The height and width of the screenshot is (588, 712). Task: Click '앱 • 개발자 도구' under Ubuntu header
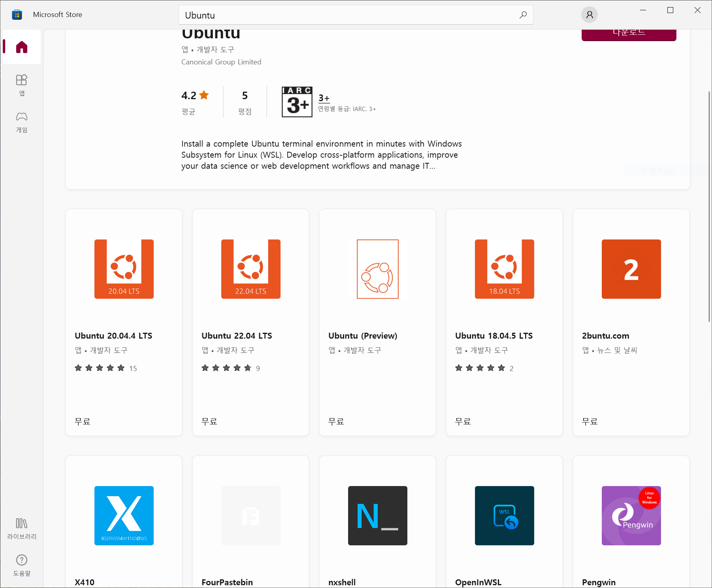click(x=208, y=49)
